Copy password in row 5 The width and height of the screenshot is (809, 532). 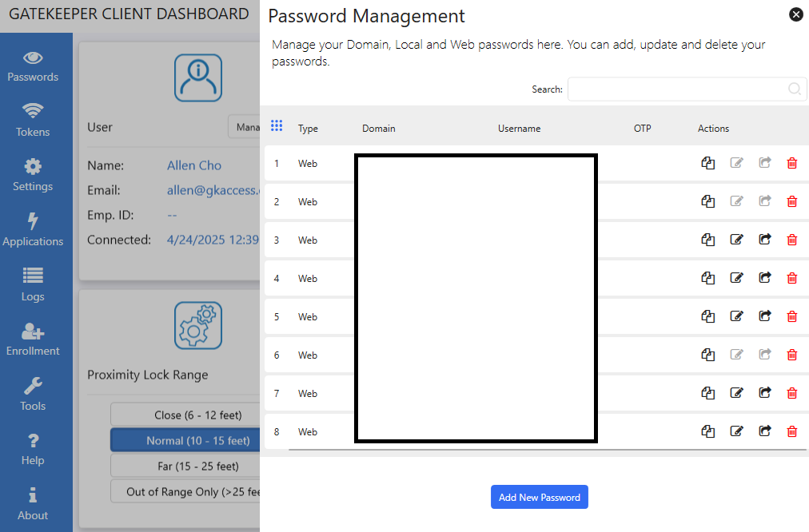[707, 316]
